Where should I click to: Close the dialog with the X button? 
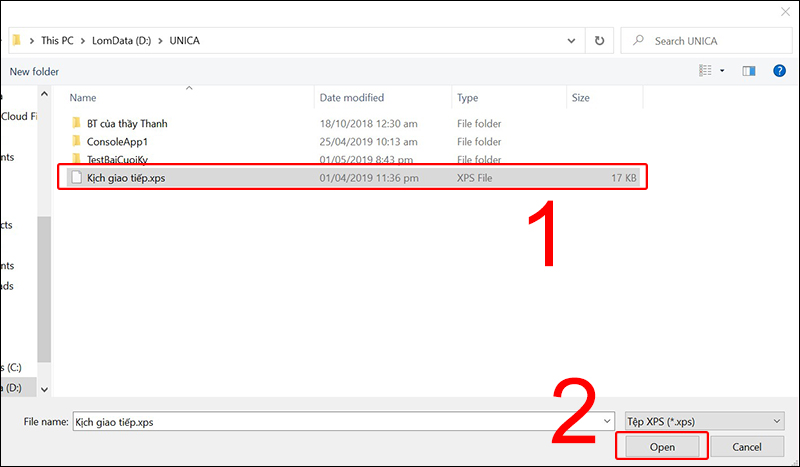tap(785, 11)
